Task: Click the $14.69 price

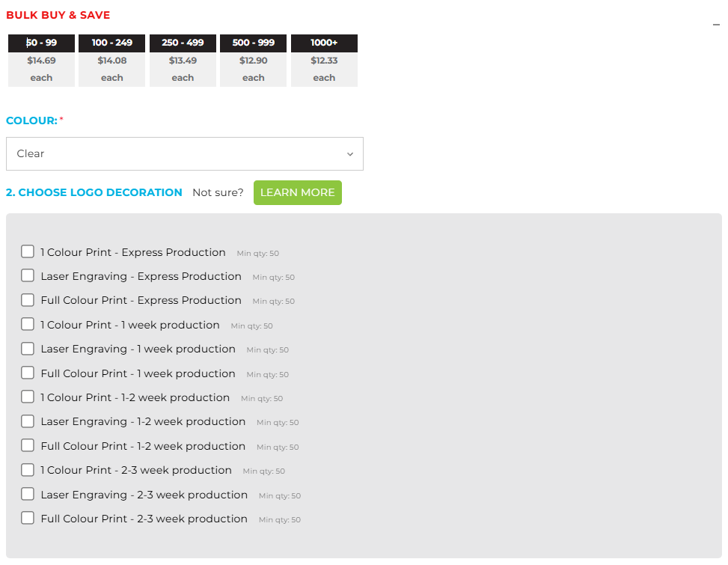Action: (41, 61)
